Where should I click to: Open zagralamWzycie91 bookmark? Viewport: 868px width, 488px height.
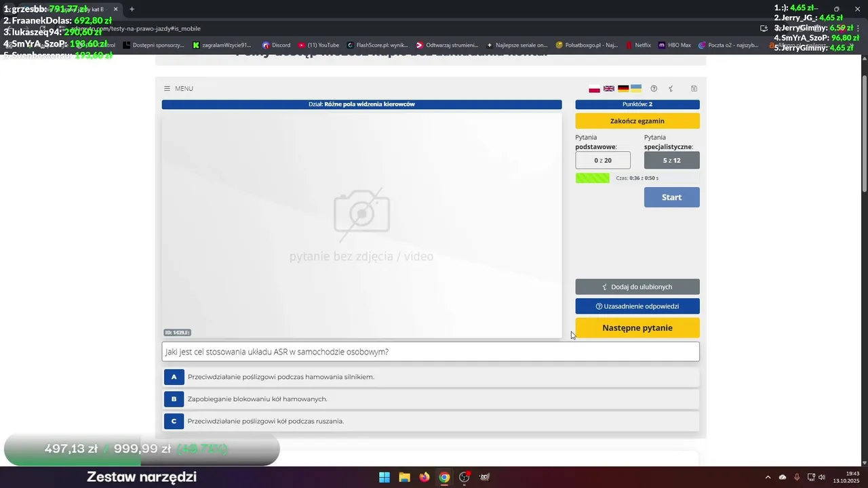coord(222,45)
